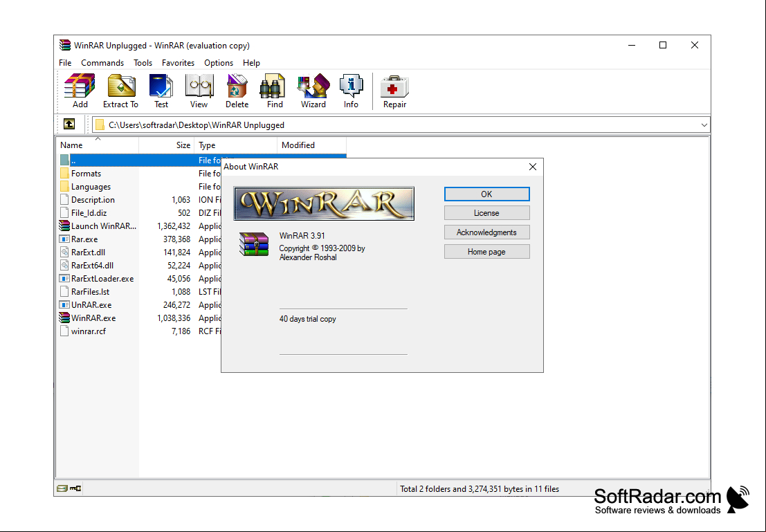Launch the Wizard tool

[x=313, y=91]
